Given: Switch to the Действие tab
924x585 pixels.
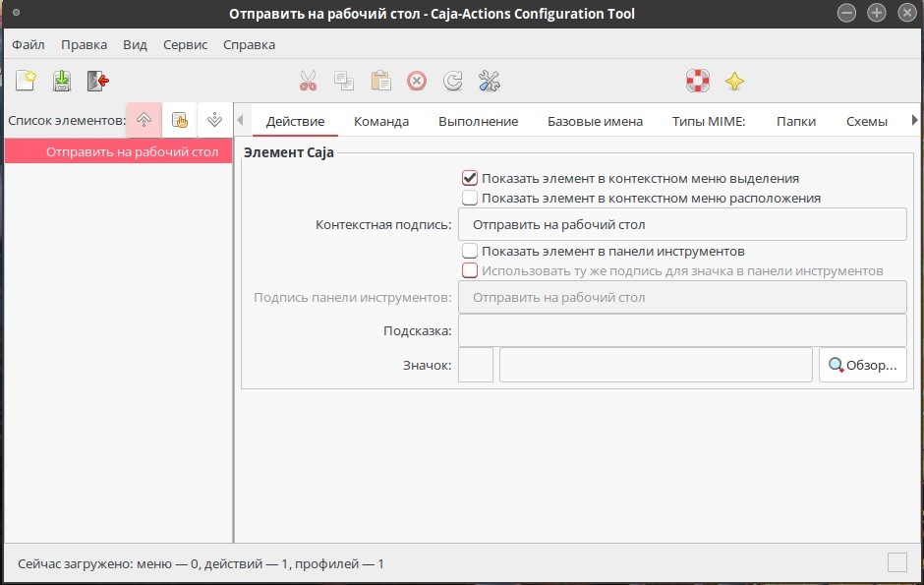Looking at the screenshot, I should click(295, 121).
